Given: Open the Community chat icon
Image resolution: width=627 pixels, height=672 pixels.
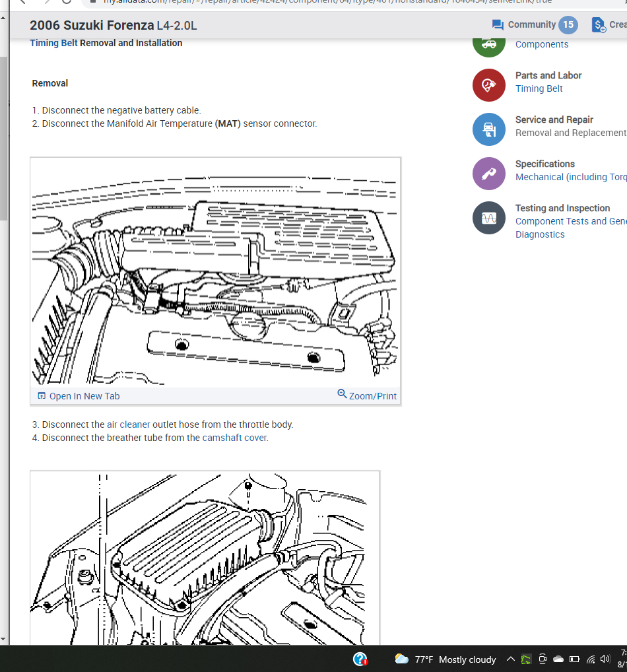Looking at the screenshot, I should tap(498, 25).
